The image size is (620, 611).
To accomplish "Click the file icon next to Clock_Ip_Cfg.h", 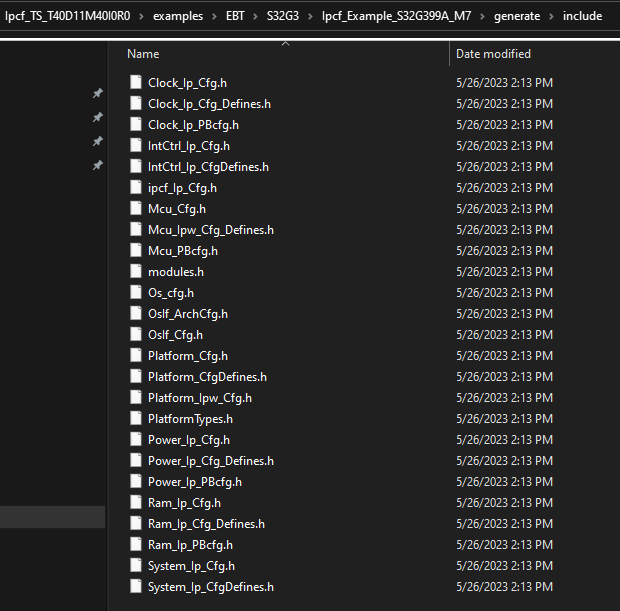I will (x=138, y=82).
